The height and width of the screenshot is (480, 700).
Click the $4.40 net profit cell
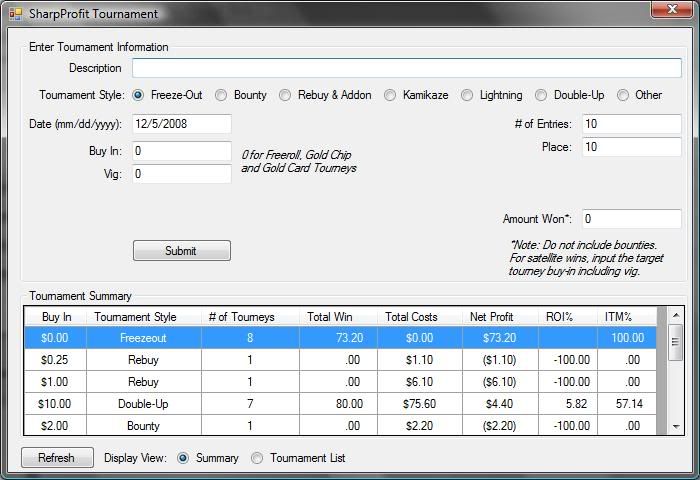coord(500,404)
